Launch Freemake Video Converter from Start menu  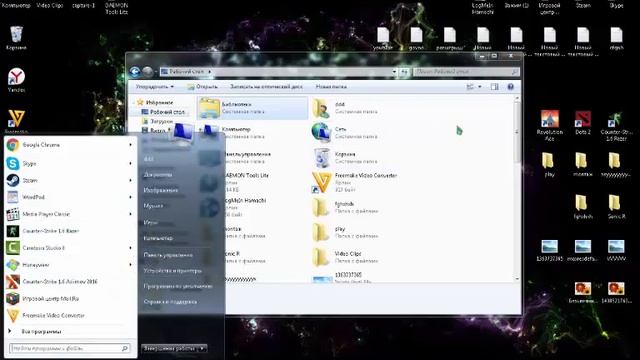coord(69,316)
